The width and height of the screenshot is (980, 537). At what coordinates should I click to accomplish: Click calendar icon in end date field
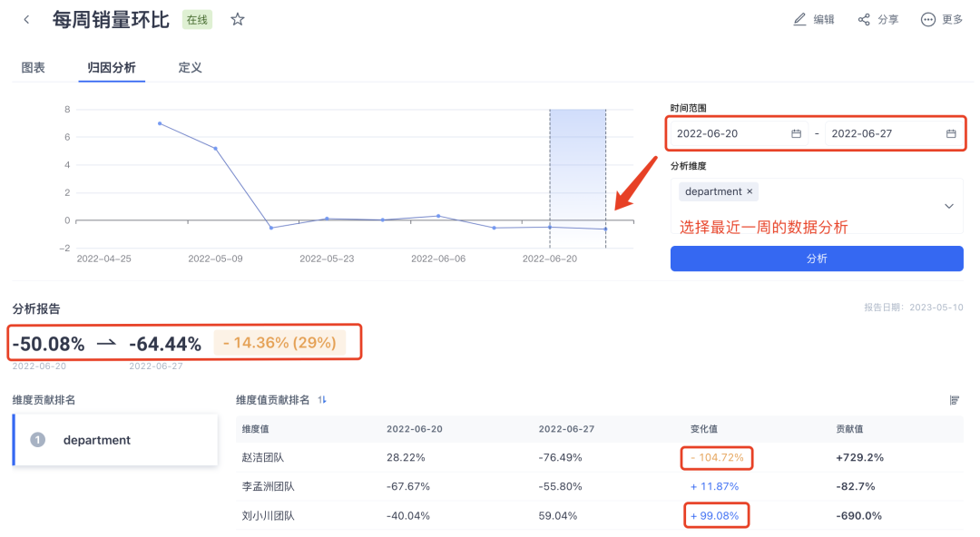(951, 133)
